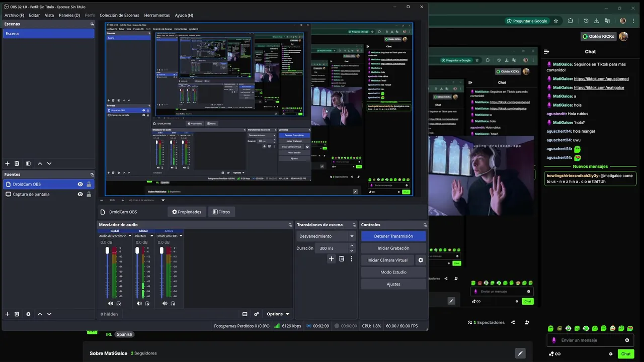Image resolution: width=644 pixels, height=362 pixels.
Task: Hide the Captura de pantalla source
Action: pyautogui.click(x=80, y=194)
